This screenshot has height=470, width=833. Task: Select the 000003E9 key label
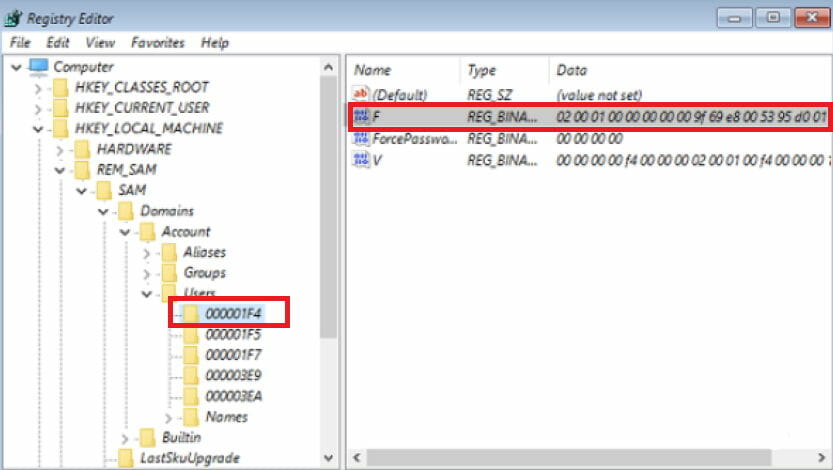[x=233, y=376]
